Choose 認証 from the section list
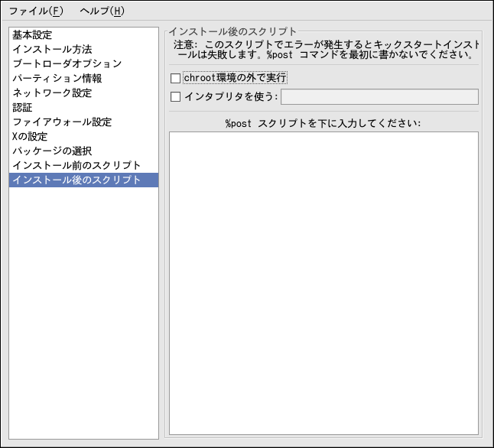The height and width of the screenshot is (448, 494). (22, 108)
